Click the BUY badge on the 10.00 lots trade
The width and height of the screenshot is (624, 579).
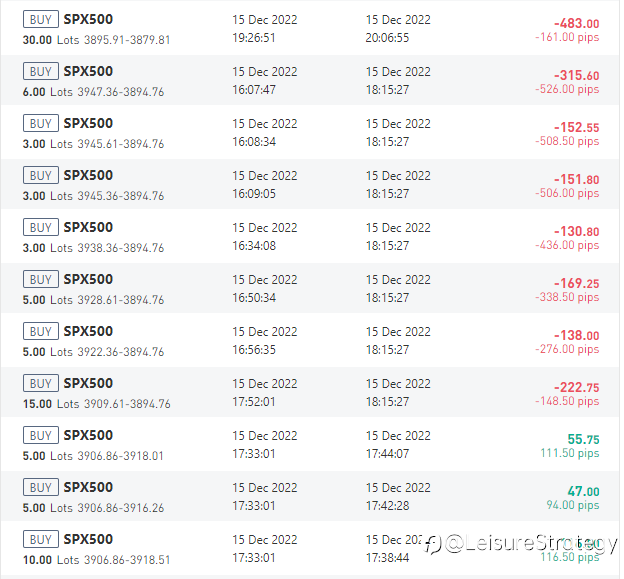pos(40,540)
